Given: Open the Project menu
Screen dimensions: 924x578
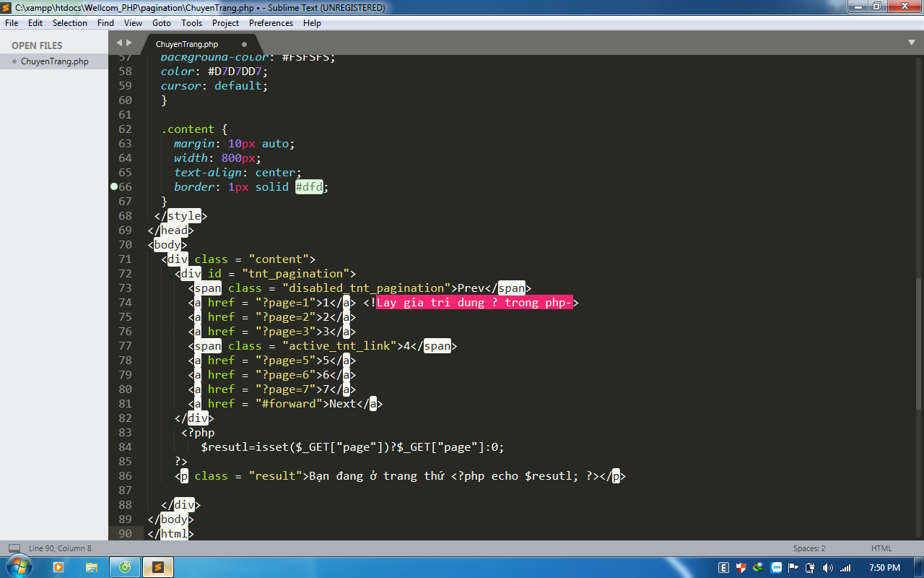Looking at the screenshot, I should coord(225,23).
